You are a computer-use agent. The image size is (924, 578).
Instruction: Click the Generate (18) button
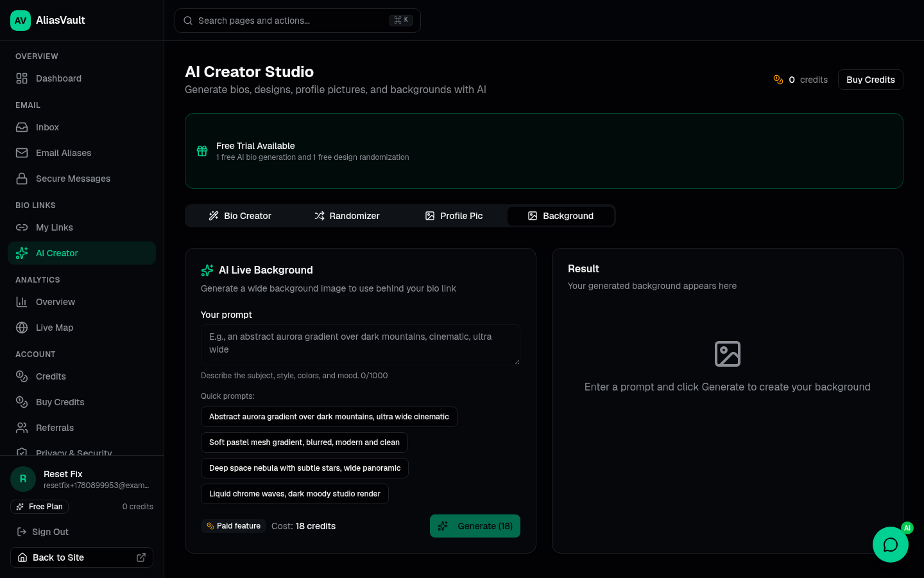point(475,526)
